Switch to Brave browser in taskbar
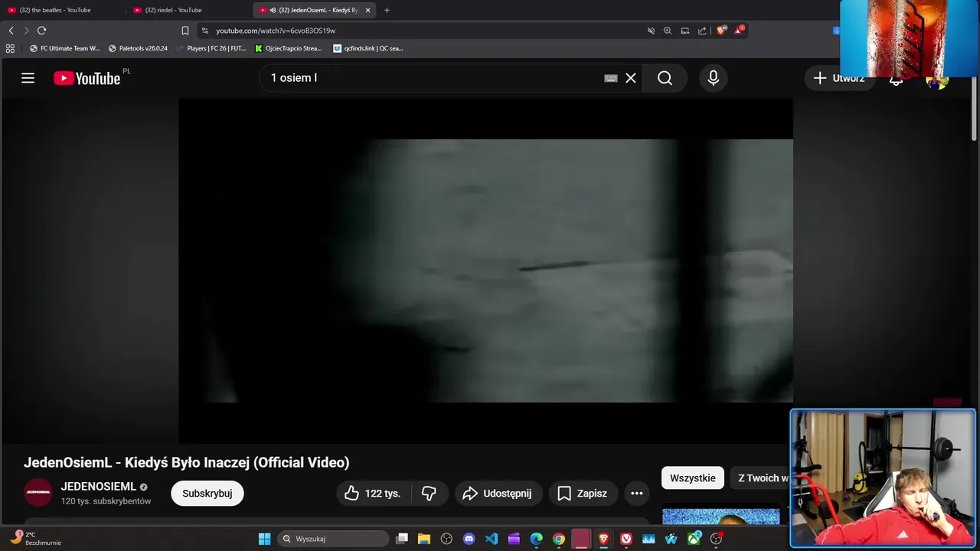This screenshot has height=551, width=980. tap(604, 539)
